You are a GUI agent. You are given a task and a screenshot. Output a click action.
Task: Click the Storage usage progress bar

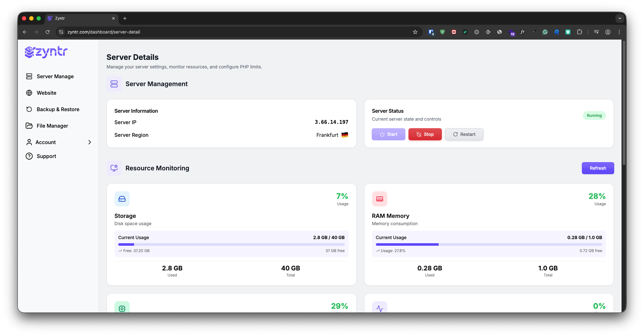(231, 244)
